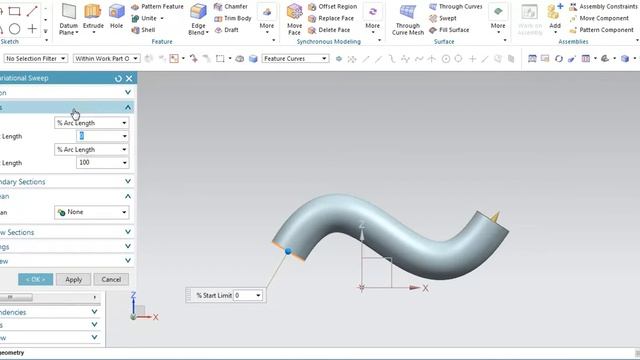The width and height of the screenshot is (640, 360).
Task: Toggle Intersection snap in selection bar
Action: (x=431, y=59)
